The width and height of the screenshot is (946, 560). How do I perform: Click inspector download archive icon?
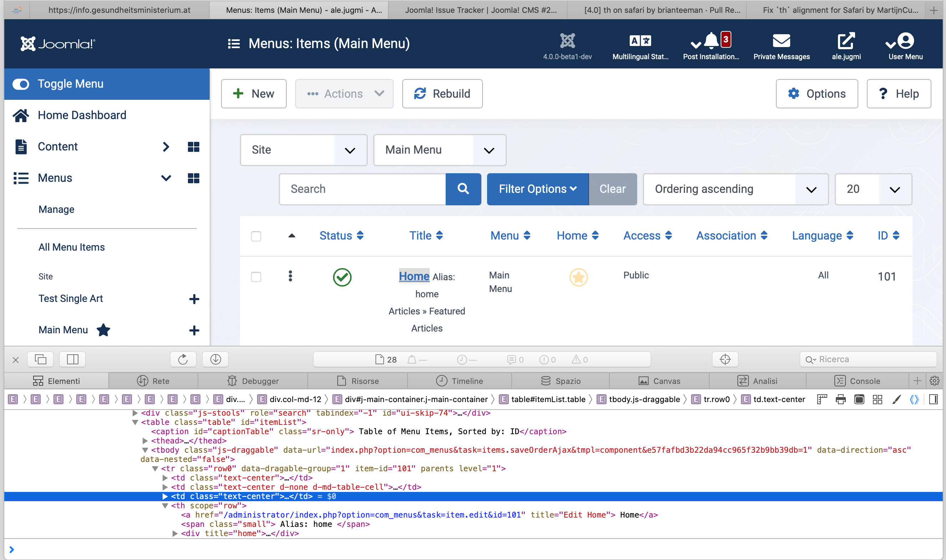click(x=215, y=359)
